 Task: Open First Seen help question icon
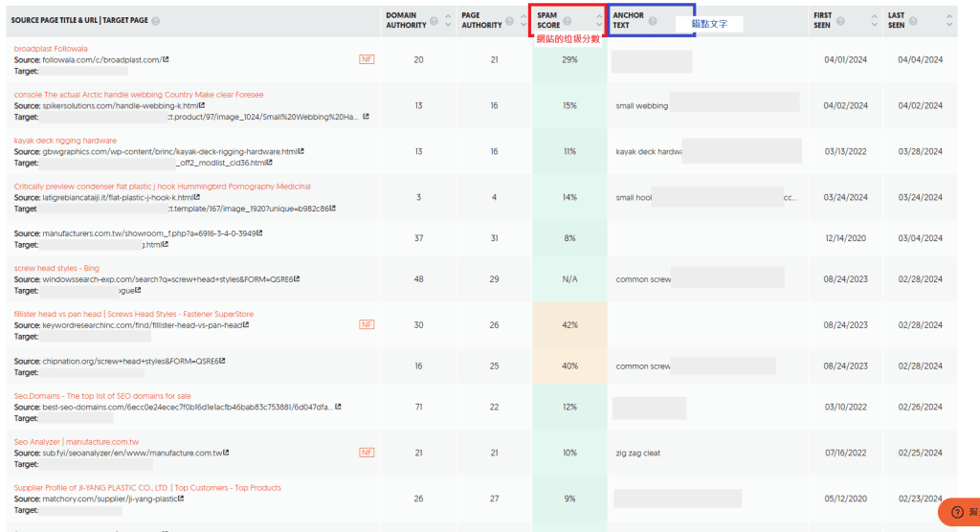840,21
